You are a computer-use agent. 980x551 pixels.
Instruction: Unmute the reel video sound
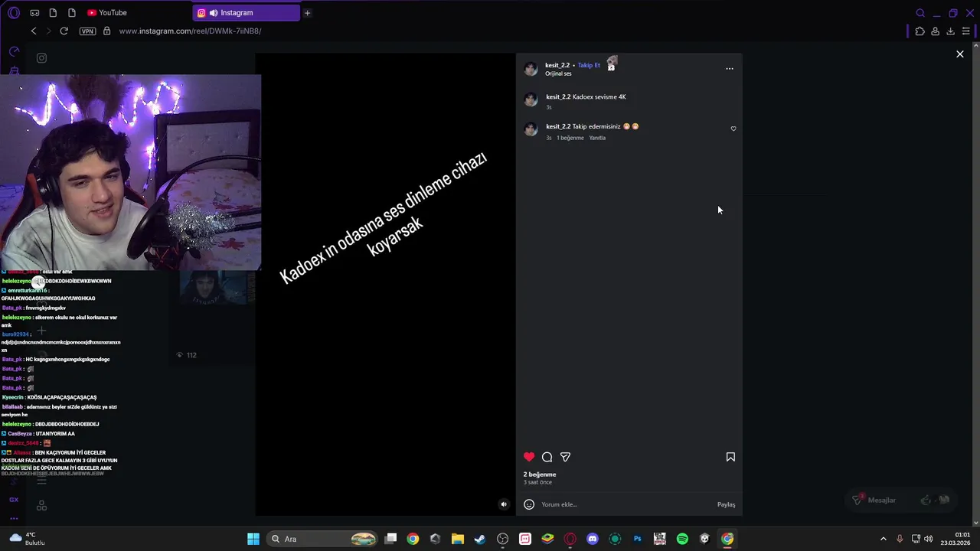coord(504,504)
